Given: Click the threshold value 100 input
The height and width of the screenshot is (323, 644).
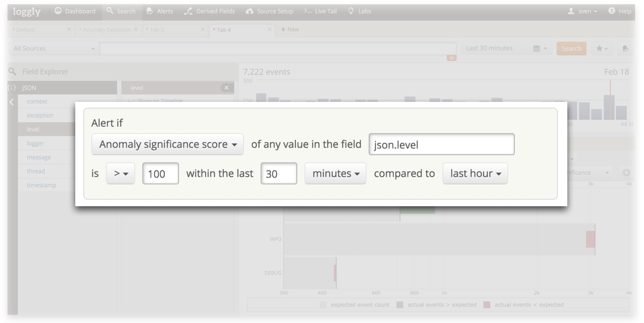Looking at the screenshot, I should 160,174.
